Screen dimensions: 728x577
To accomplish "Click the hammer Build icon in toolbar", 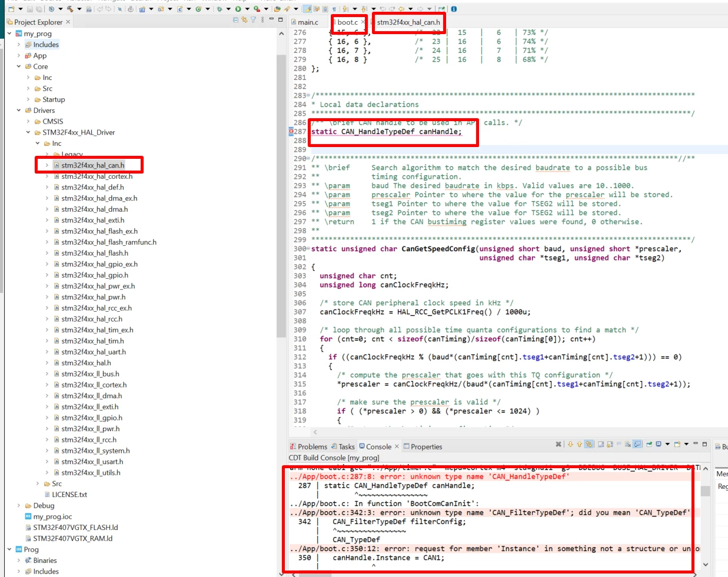I will click(x=70, y=9).
